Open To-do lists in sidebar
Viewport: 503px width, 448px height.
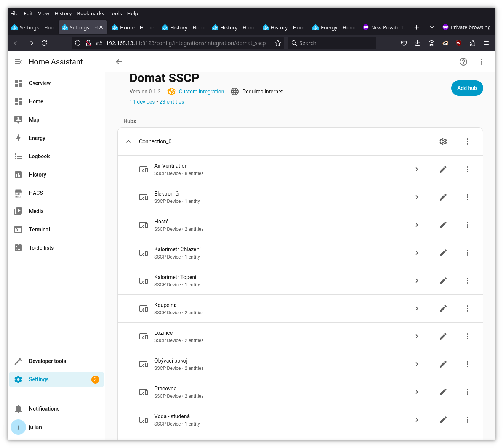pos(56,248)
